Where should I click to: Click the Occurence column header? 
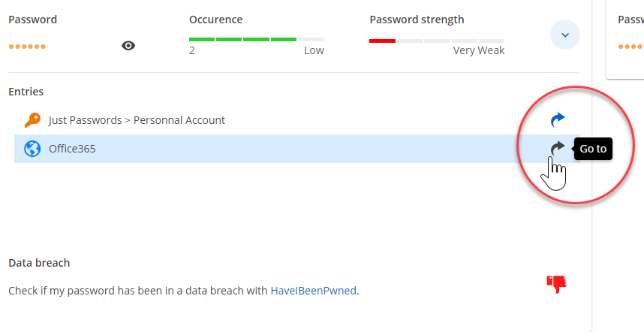point(215,20)
